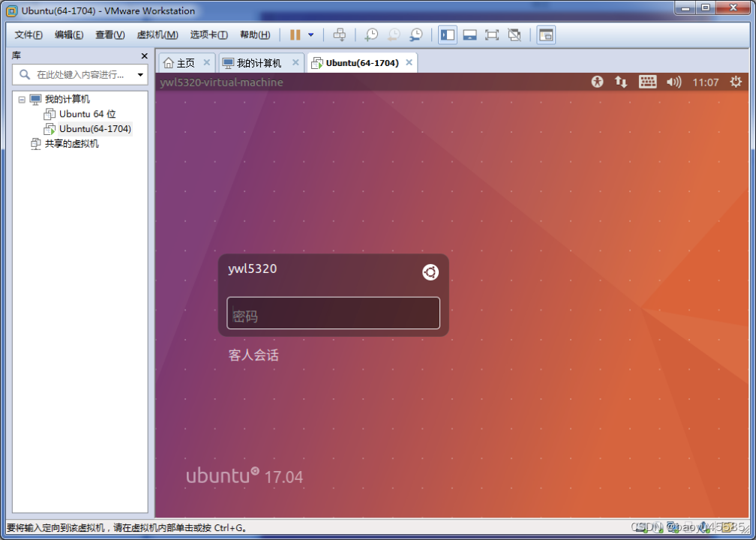This screenshot has height=540, width=756.
Task: Select 共享的虚拟机 in the library
Action: point(71,144)
